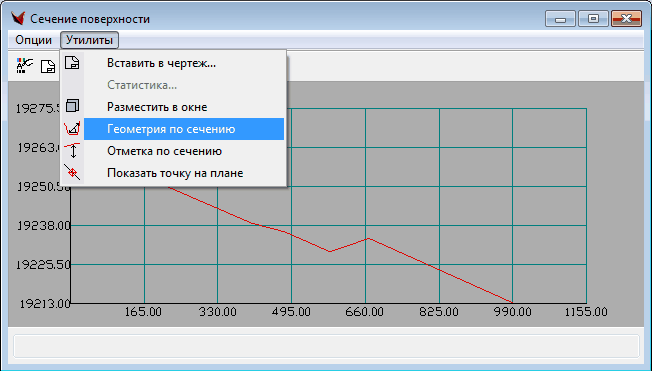Click icon beside 'Вставить в чертеж...'
This screenshot has height=371, width=652.
click(x=72, y=63)
